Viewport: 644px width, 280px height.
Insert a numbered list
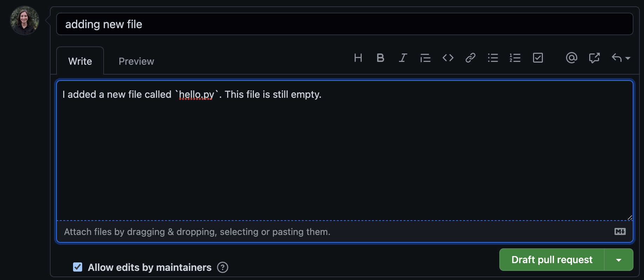(515, 58)
